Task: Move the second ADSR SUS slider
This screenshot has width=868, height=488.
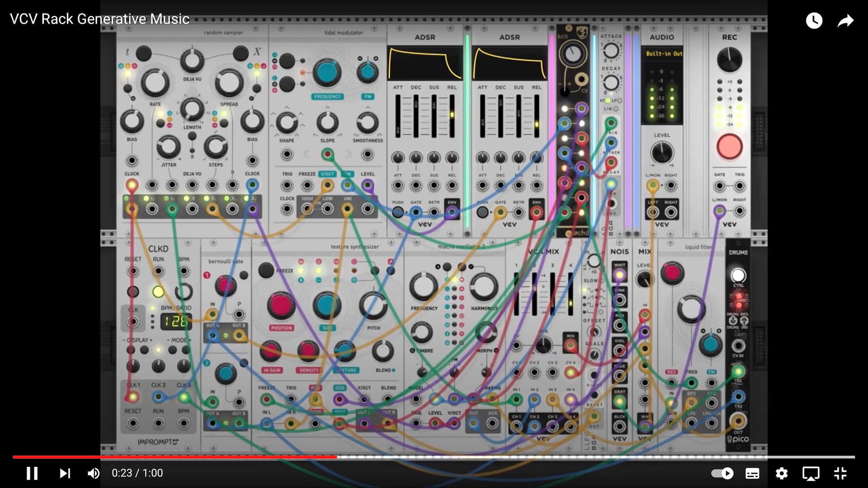Action: [519, 116]
